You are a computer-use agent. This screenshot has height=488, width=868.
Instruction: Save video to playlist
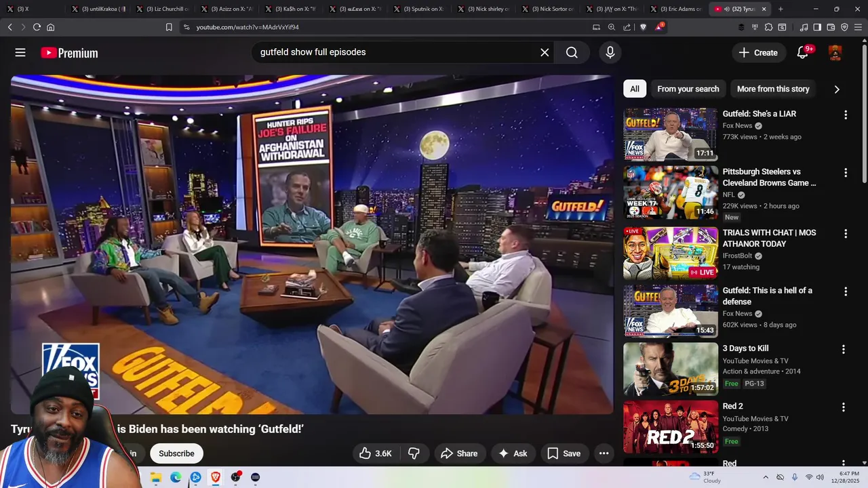point(564,453)
